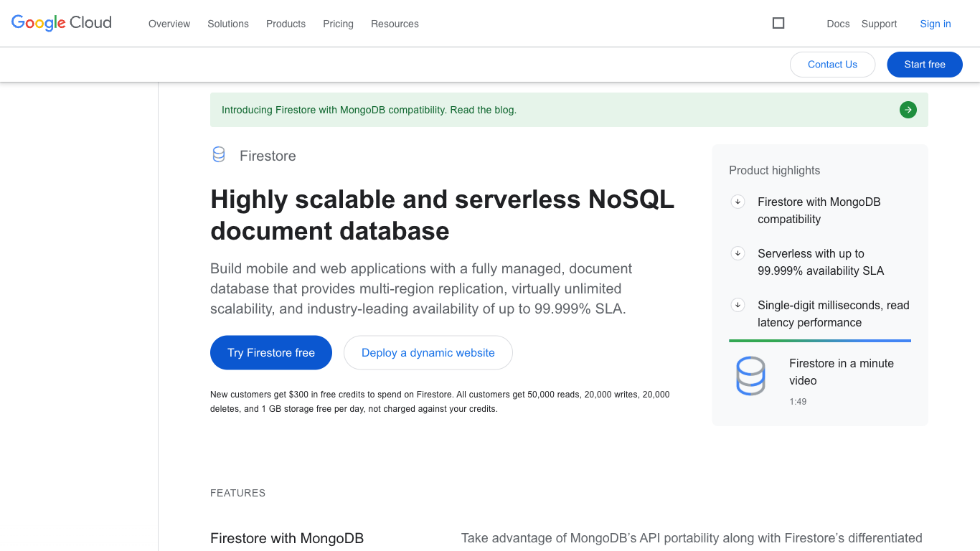The image size is (980, 551).
Task: Open the Overview menu
Action: coord(169,24)
